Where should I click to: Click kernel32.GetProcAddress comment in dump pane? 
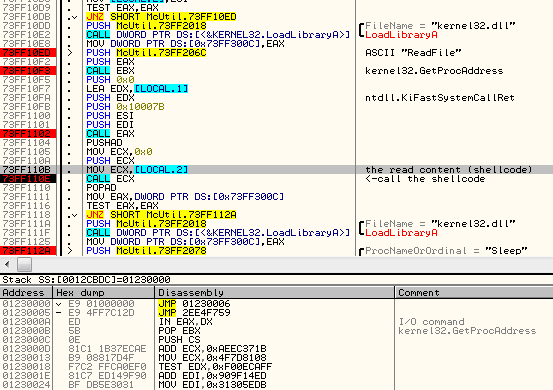467,331
